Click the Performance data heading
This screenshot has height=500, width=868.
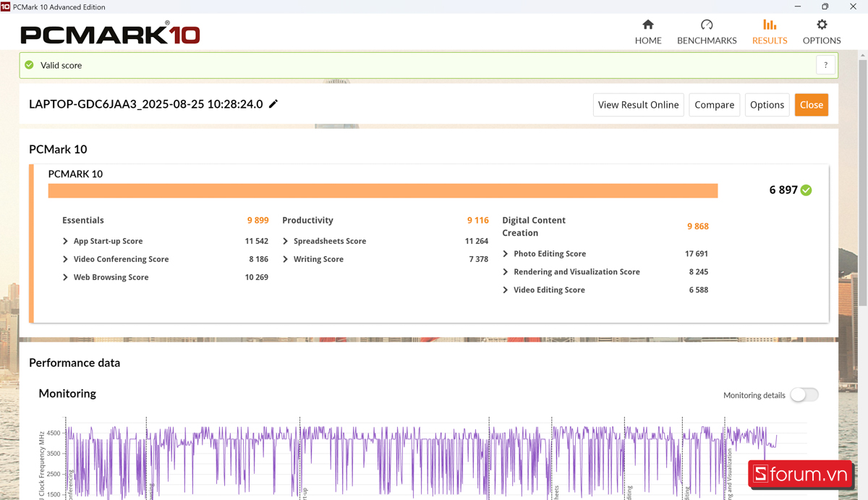[x=75, y=363]
